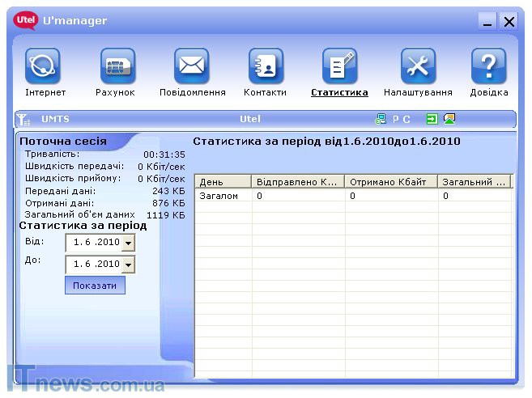
Task: Open the Рахунок account icon
Action: coord(117,67)
